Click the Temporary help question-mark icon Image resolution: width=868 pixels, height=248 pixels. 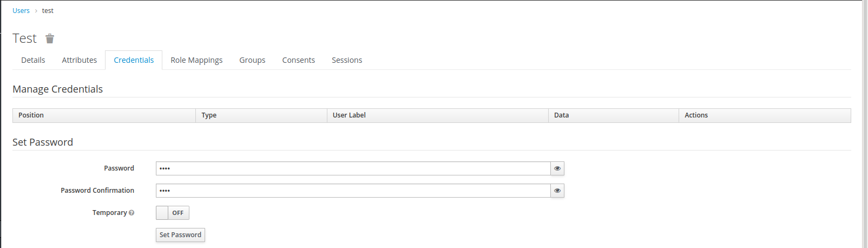tap(131, 213)
